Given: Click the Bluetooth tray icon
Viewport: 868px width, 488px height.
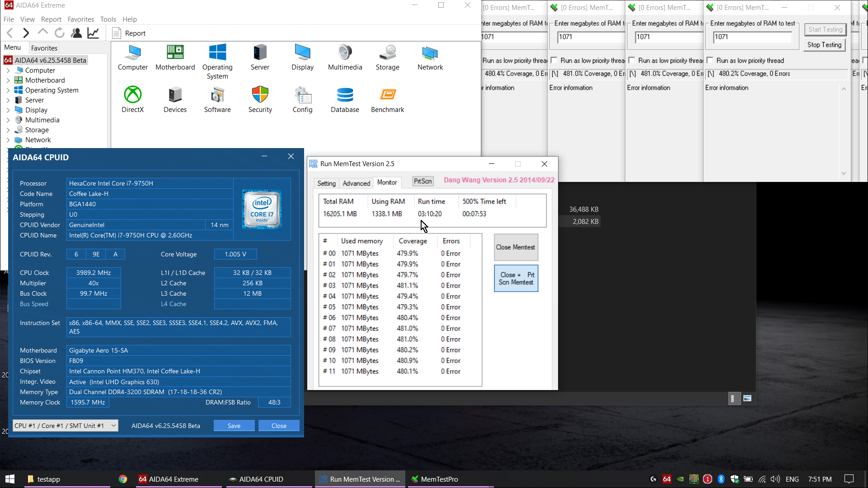Looking at the screenshot, I should (721, 479).
